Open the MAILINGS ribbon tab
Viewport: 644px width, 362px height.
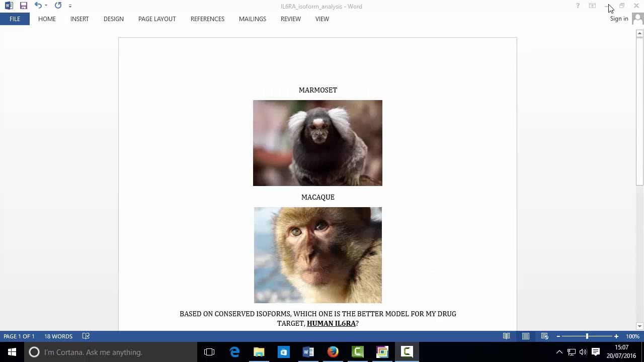[x=253, y=19]
